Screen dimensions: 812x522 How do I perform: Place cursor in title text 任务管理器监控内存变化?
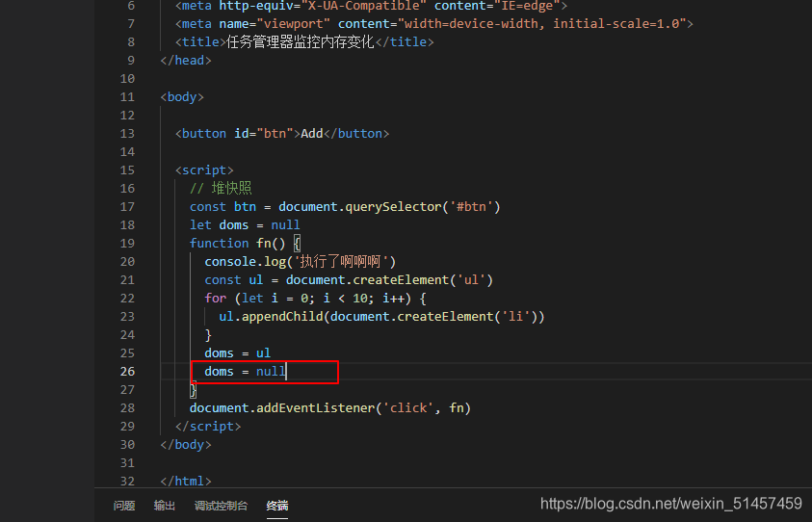pyautogui.click(x=301, y=42)
